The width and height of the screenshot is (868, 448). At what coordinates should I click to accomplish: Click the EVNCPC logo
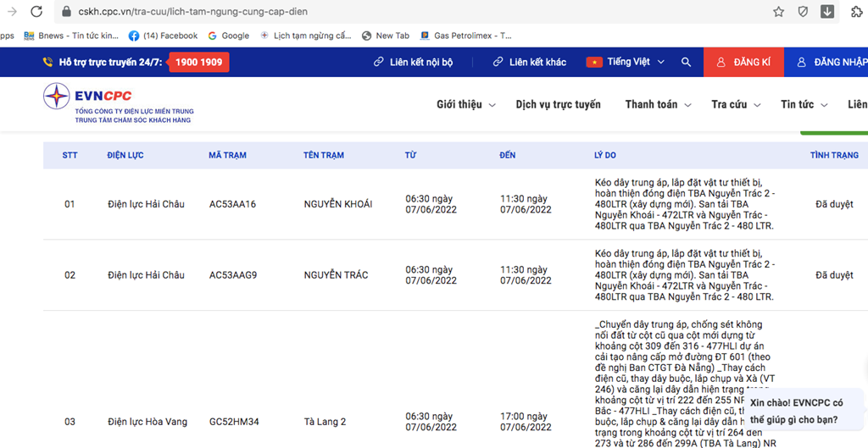(89, 97)
